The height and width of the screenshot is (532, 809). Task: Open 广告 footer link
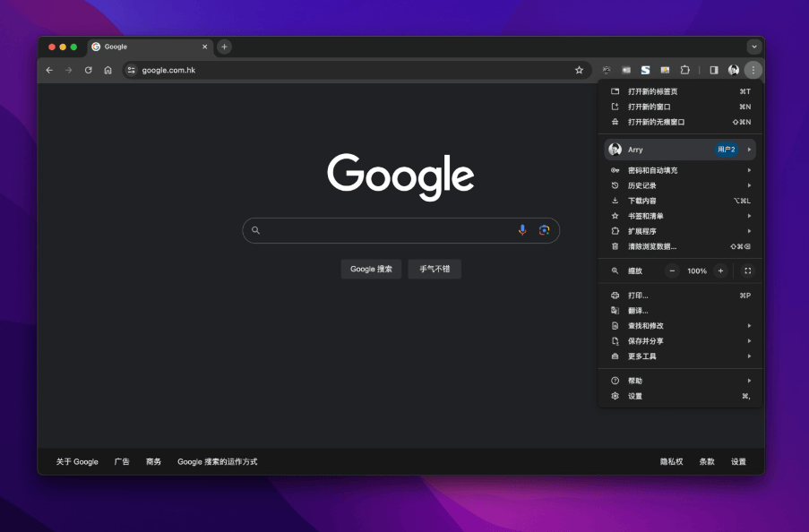tap(122, 462)
